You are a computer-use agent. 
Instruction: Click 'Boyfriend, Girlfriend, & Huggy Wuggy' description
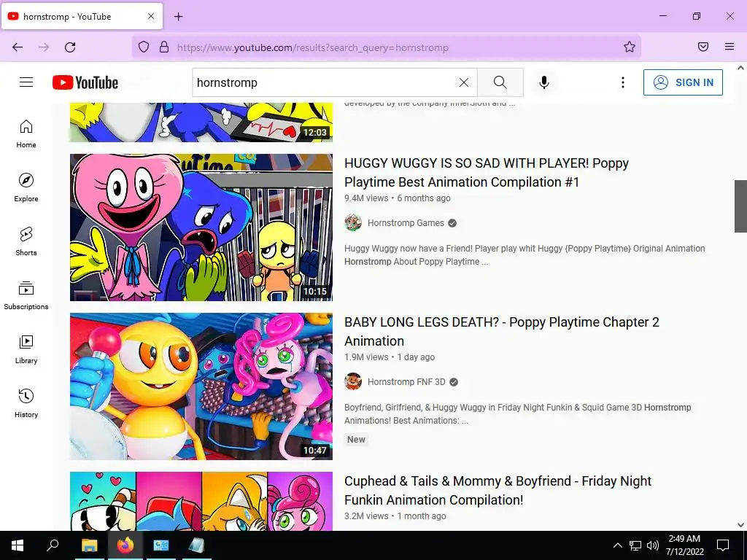(x=518, y=414)
